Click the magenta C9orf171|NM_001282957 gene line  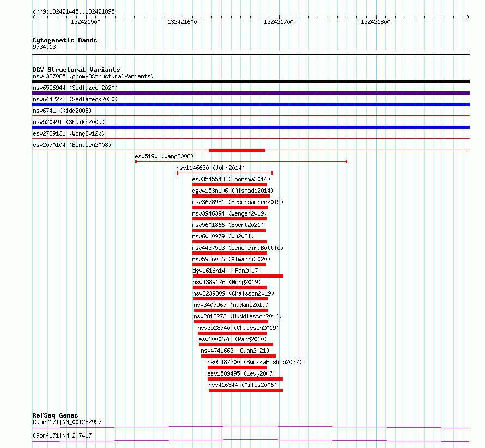pos(251,427)
